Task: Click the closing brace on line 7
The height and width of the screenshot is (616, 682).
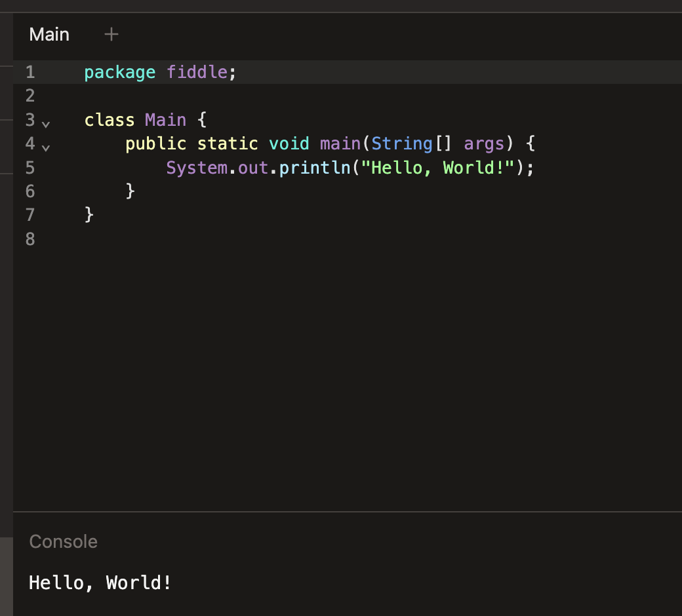Action: [x=89, y=215]
